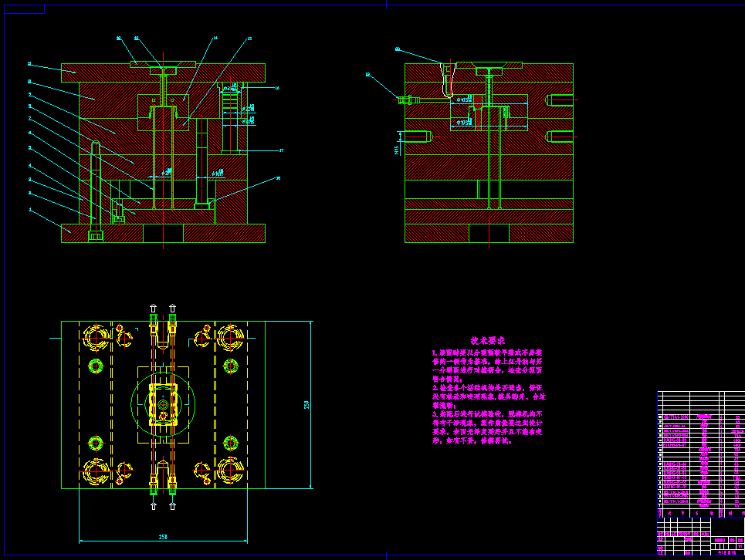This screenshot has width=745, height=560.
Task: Select the M15 thread dimension label
Action: point(396,150)
